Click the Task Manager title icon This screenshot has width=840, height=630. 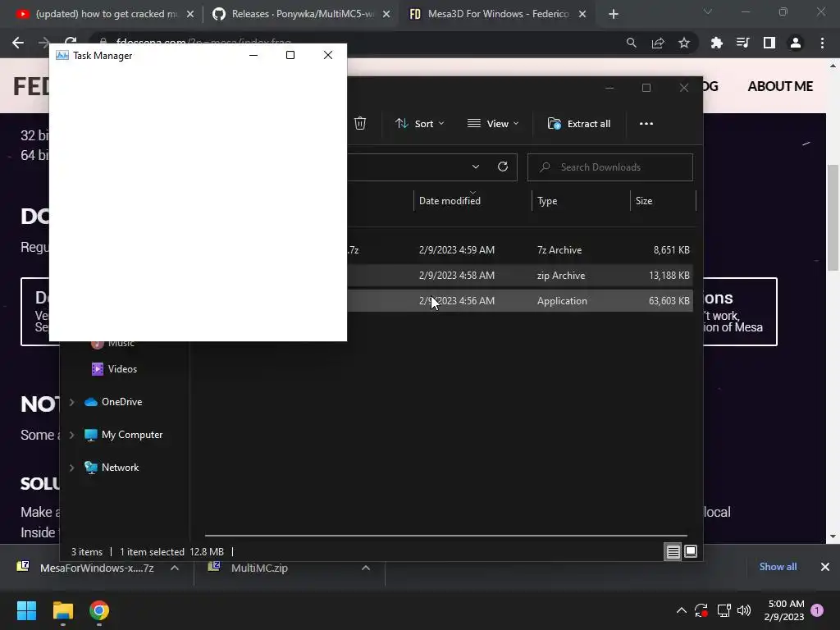62,55
